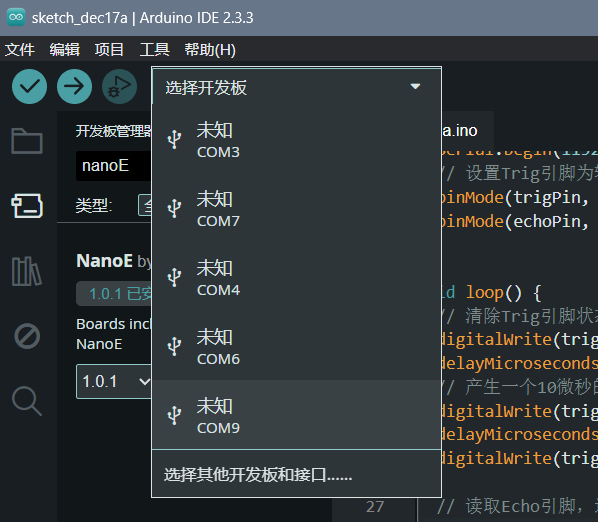Click the 开发板管理器 panel title

[x=114, y=131]
